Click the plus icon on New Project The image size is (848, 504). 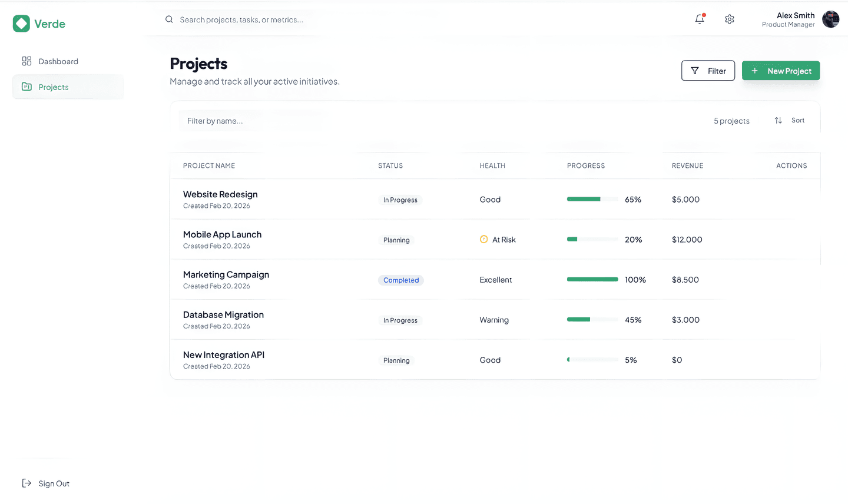click(x=754, y=70)
